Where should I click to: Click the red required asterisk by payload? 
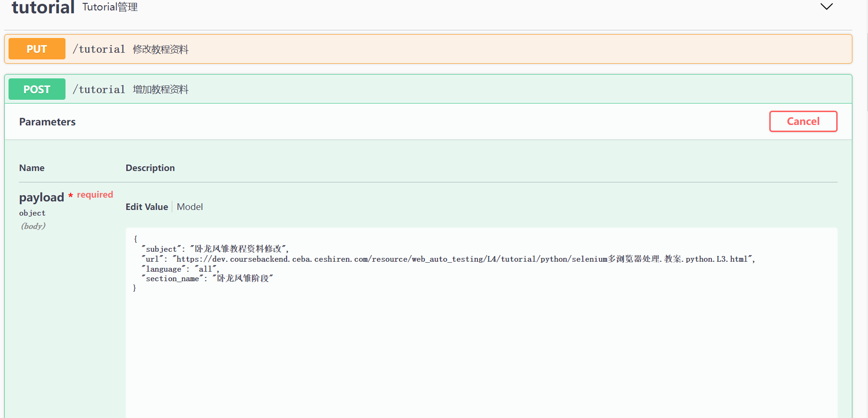[70, 196]
